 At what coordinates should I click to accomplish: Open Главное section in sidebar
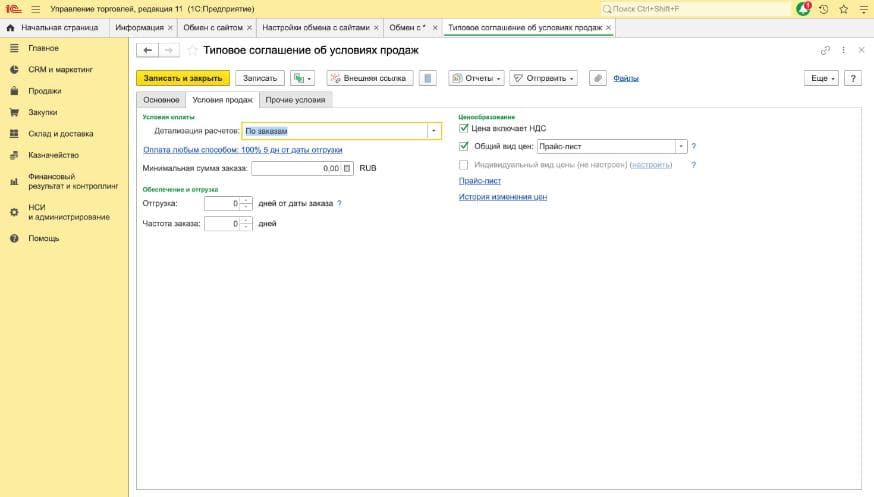[43, 48]
